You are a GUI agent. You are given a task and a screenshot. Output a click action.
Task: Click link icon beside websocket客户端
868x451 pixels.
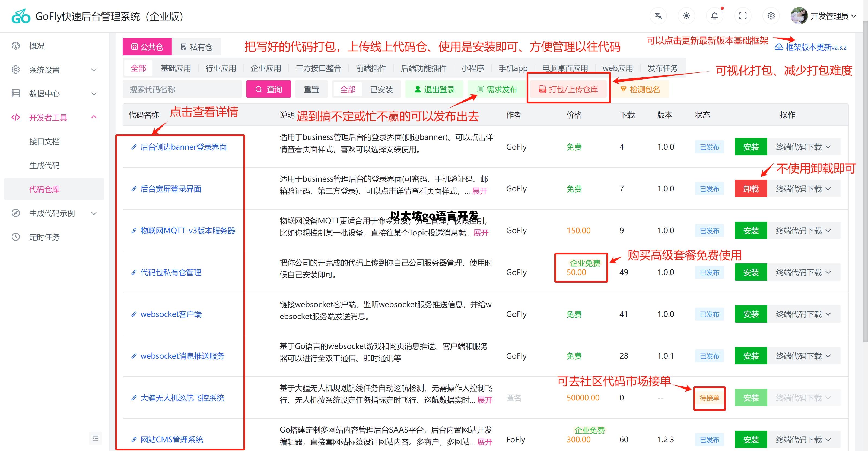(134, 314)
